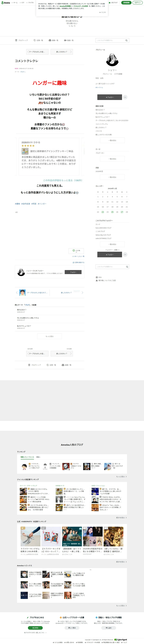Open the ブログトップ icon link in the bottom navigation

[x=34, y=365]
